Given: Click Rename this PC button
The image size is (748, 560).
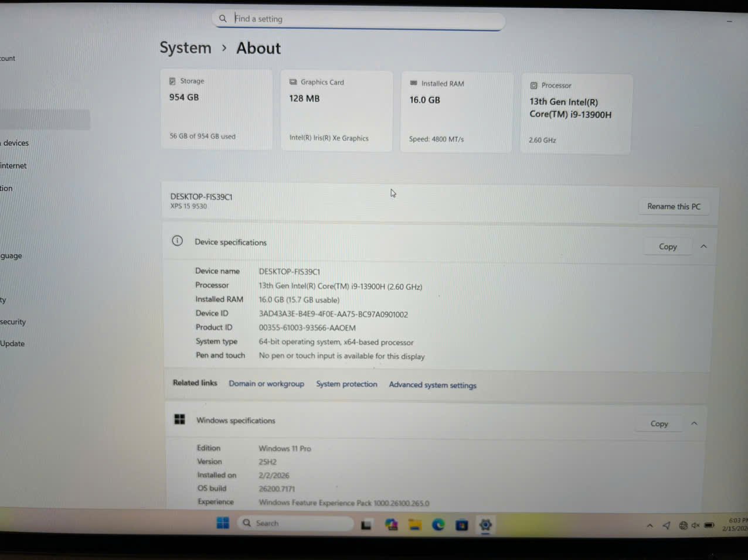Looking at the screenshot, I should (x=674, y=206).
